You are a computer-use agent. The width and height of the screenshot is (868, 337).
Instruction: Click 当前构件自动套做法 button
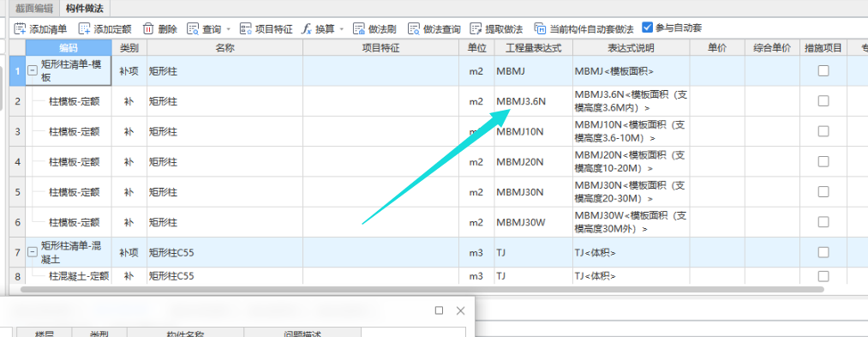[584, 29]
